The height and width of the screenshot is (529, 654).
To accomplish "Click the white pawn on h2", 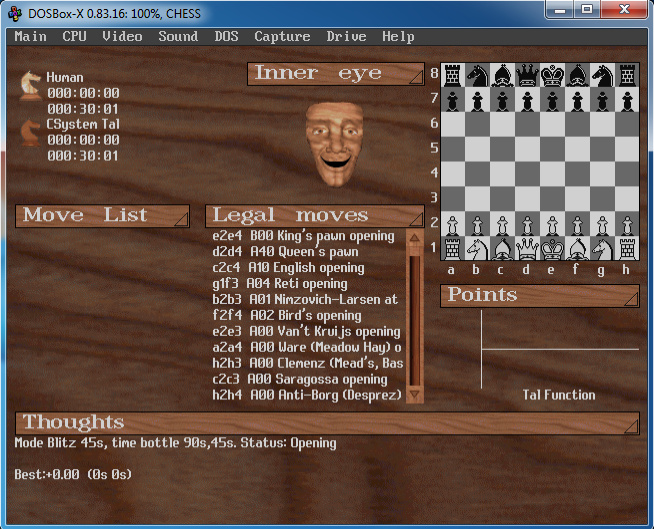I will [x=627, y=224].
